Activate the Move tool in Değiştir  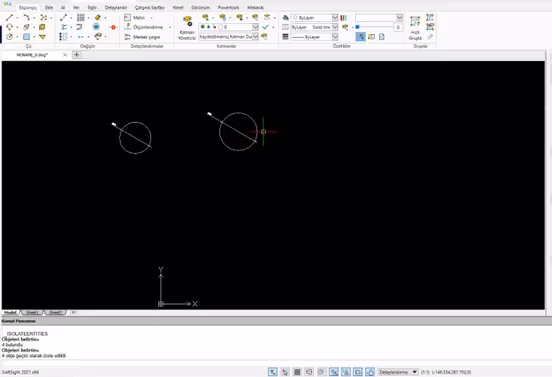click(x=63, y=17)
